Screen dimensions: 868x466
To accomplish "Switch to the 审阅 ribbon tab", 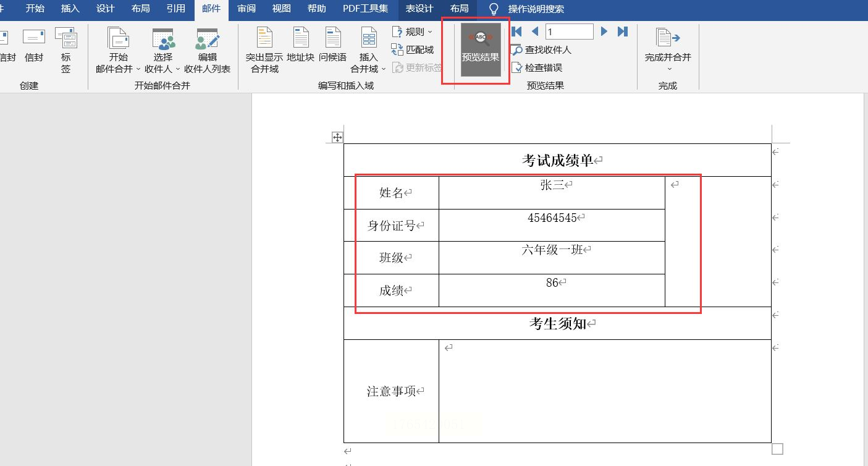I will 246,9.
